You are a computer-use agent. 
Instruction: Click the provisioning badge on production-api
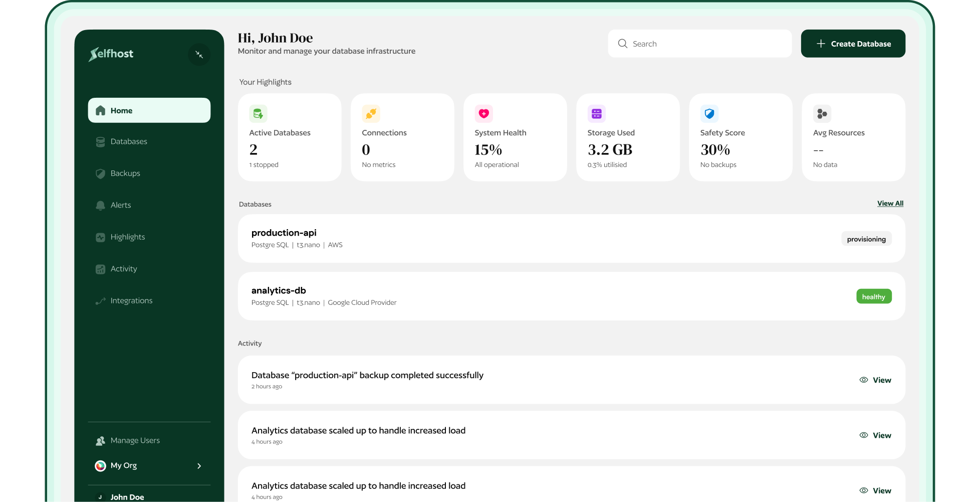click(x=866, y=239)
